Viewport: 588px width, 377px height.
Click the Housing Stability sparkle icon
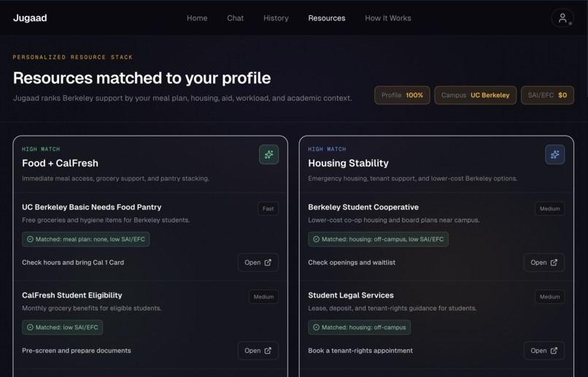555,155
